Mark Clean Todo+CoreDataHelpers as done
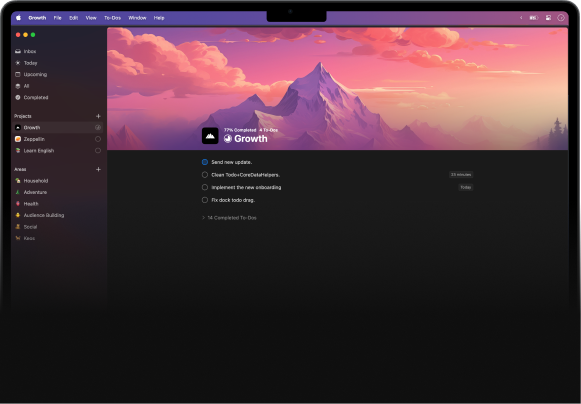 [x=205, y=175]
